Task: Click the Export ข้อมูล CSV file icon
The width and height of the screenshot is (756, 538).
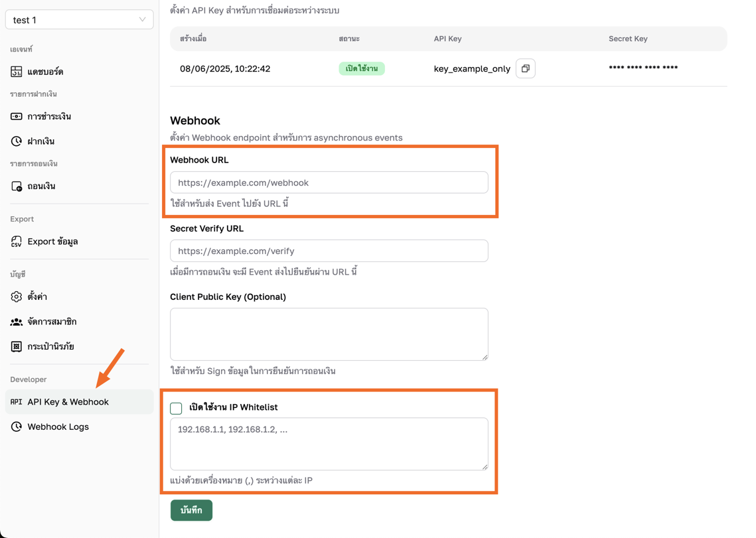Action: 17,241
